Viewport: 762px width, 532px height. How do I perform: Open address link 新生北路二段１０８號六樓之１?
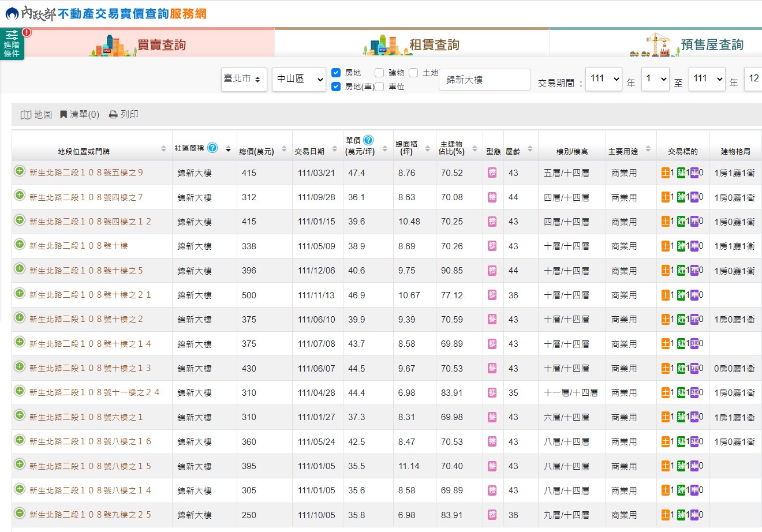(86, 417)
